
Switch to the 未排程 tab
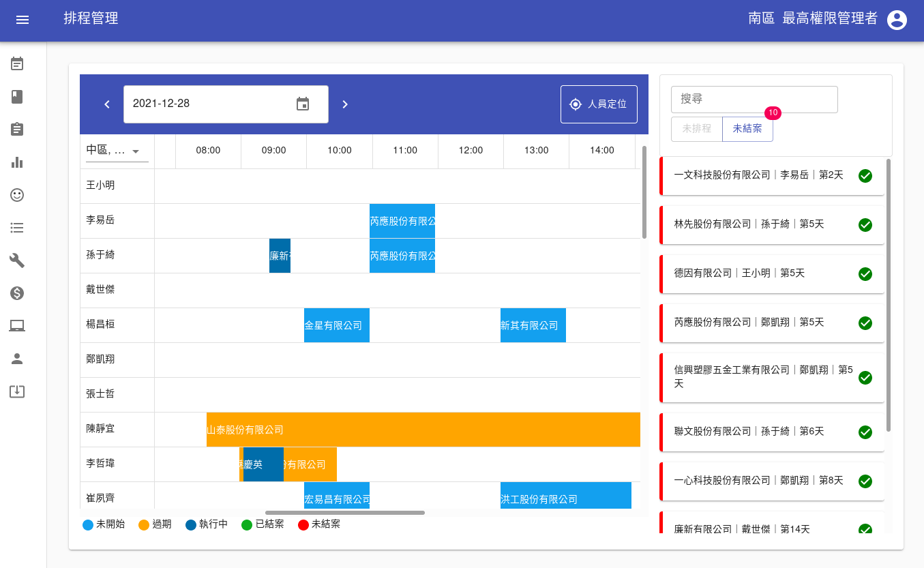tap(696, 129)
